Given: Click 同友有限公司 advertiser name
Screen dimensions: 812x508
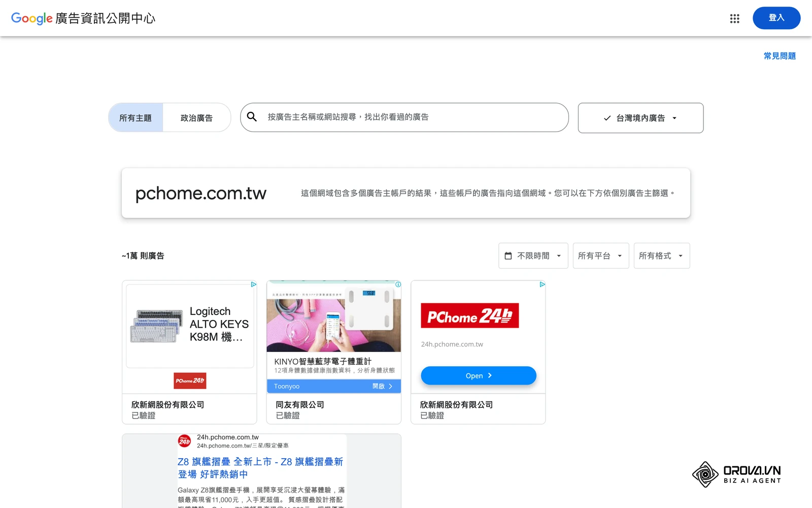Looking at the screenshot, I should 300,405.
